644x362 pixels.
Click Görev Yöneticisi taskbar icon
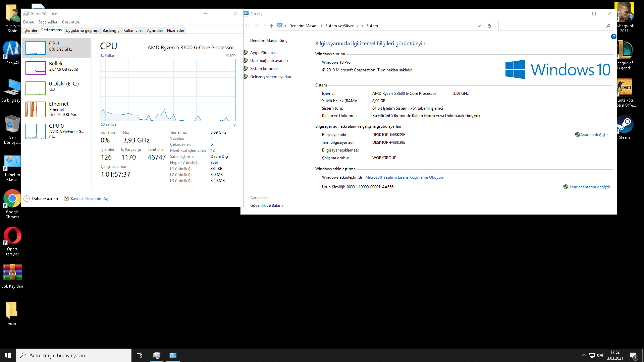click(157, 355)
